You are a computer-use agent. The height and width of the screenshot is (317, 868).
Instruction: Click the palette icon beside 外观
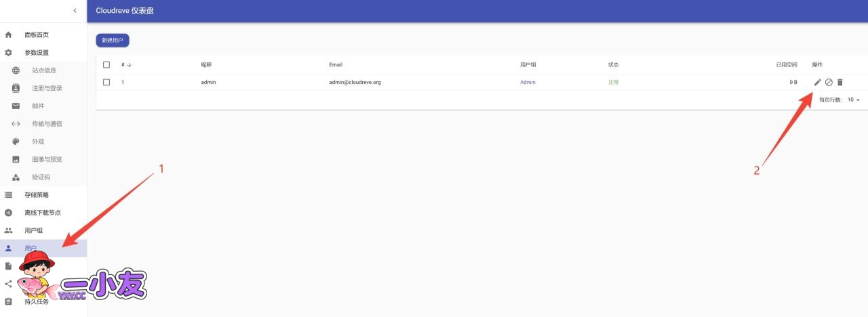tap(16, 142)
